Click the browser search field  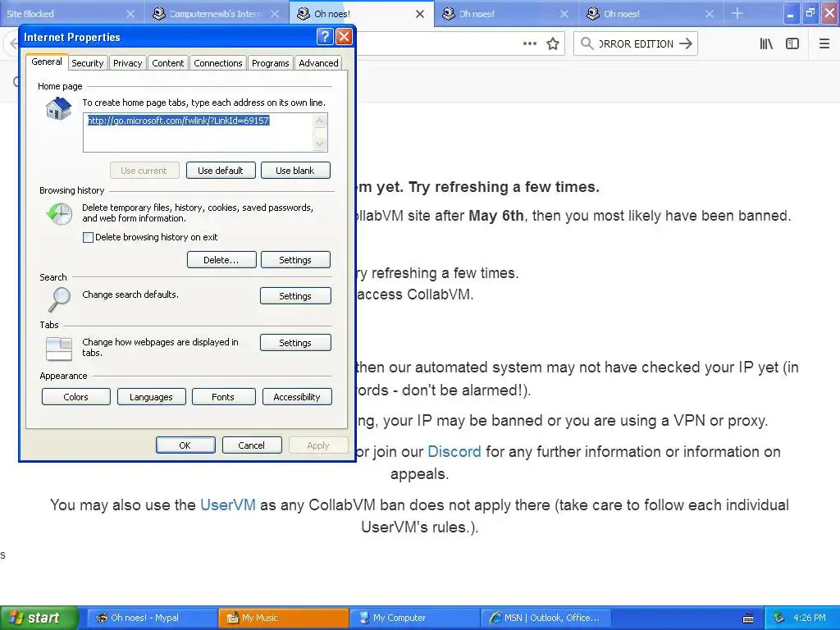[x=637, y=44]
